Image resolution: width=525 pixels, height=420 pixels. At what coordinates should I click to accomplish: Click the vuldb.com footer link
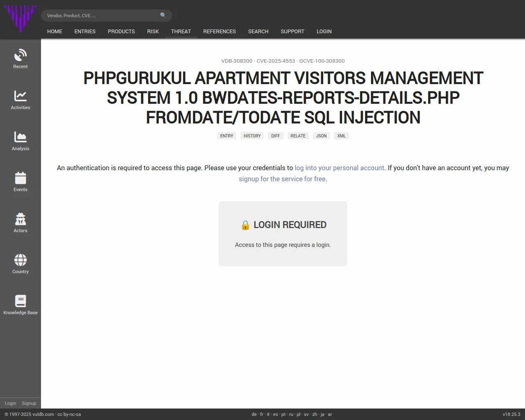(x=43, y=414)
